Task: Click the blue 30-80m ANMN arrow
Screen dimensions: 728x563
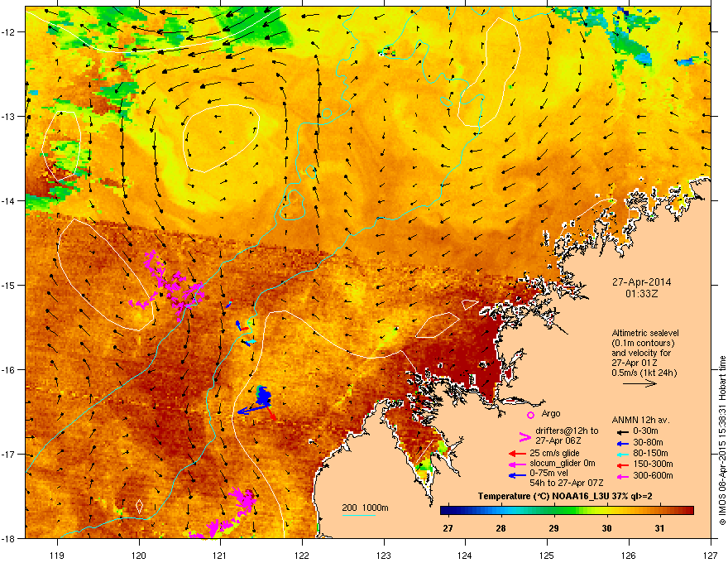Action: tap(621, 443)
